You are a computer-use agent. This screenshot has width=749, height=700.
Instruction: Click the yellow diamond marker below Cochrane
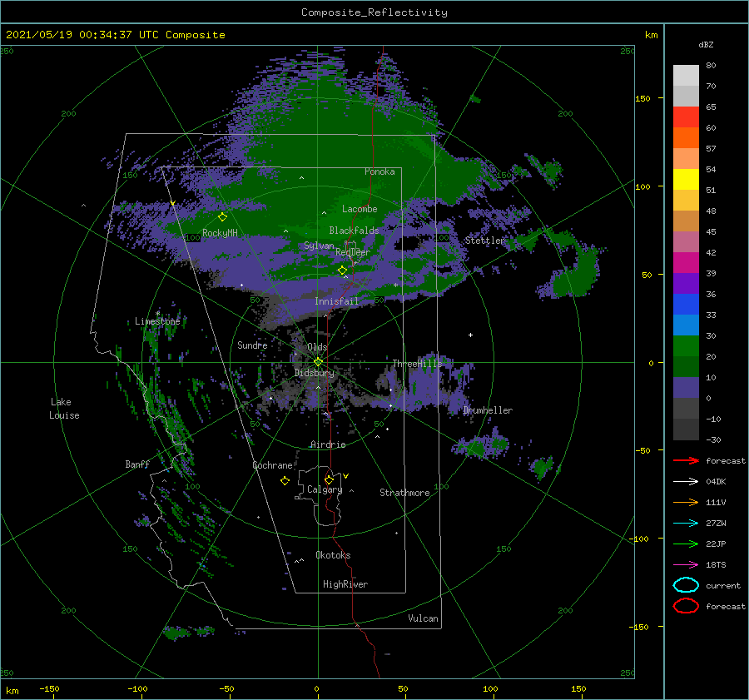click(285, 480)
